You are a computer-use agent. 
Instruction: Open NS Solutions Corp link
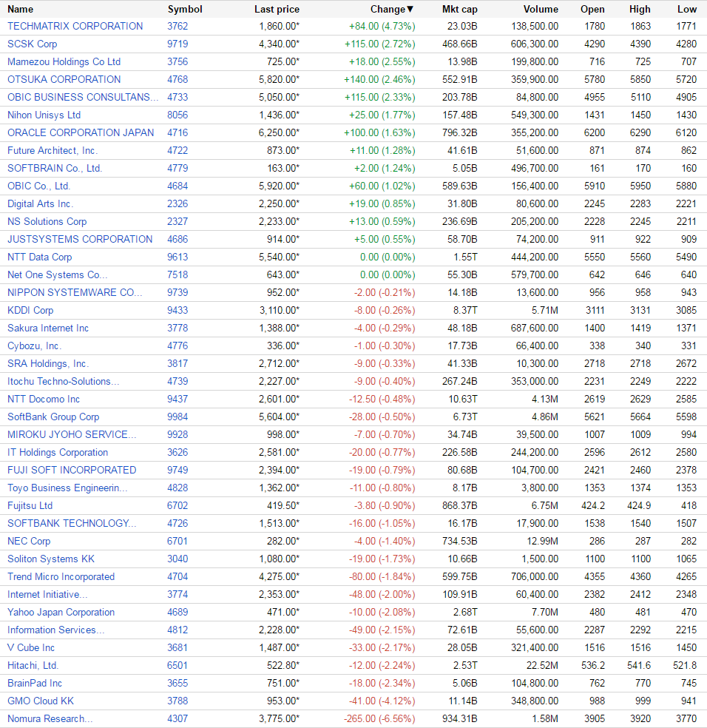tap(47, 221)
